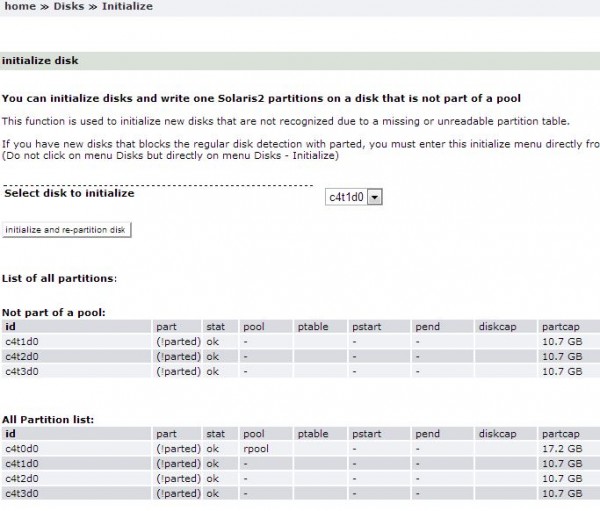Viewport: 600px width, 511px height.
Task: Click initialize and re-partition disk button
Action: coord(66,230)
